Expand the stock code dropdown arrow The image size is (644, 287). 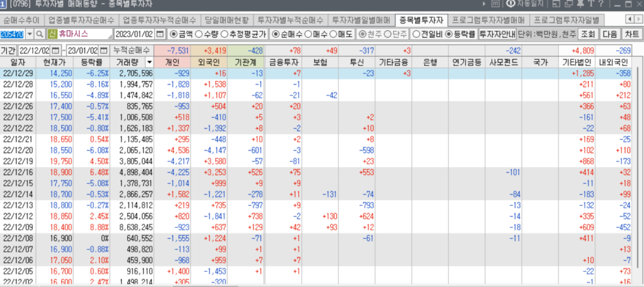[x=29, y=33]
